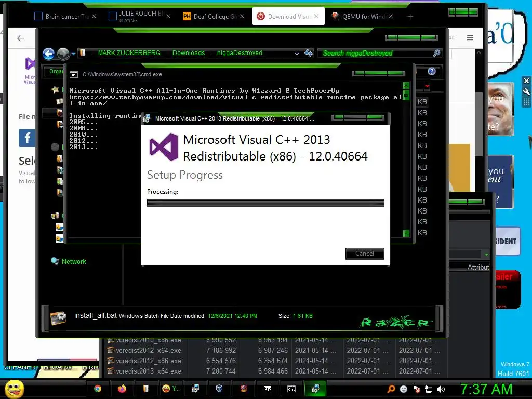
Task: Select vcredist2012_x86.exe row in file list
Action: [x=274, y=361]
